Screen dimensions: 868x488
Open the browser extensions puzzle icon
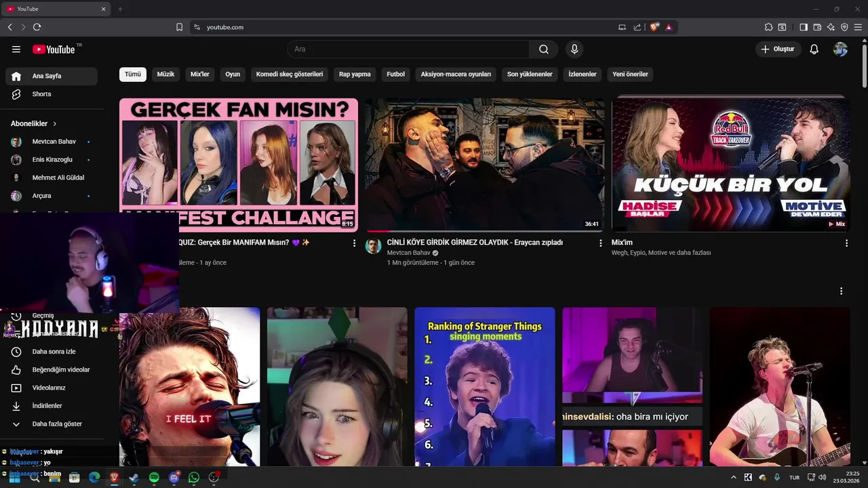[x=768, y=27]
